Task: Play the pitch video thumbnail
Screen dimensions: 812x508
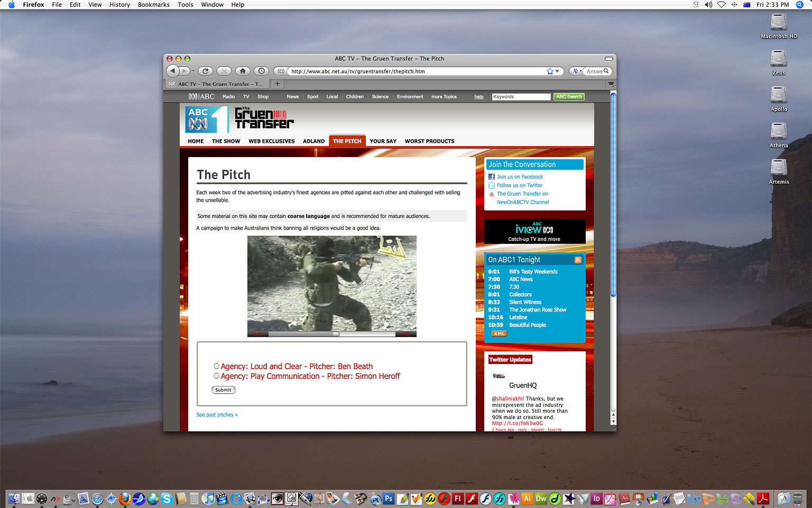Action: coord(332,283)
